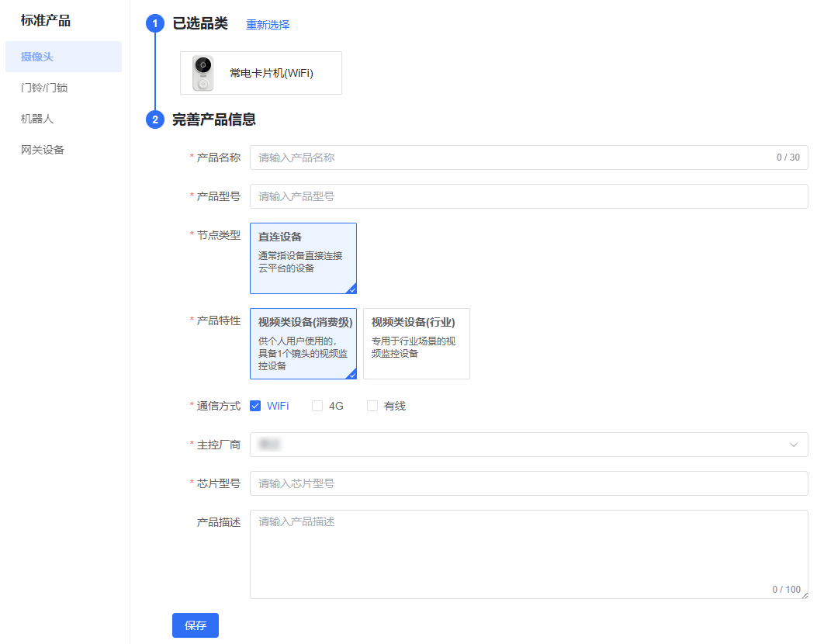Select the 直连设备 node type card
Viewport: 817px width, 644px height.
click(x=303, y=258)
